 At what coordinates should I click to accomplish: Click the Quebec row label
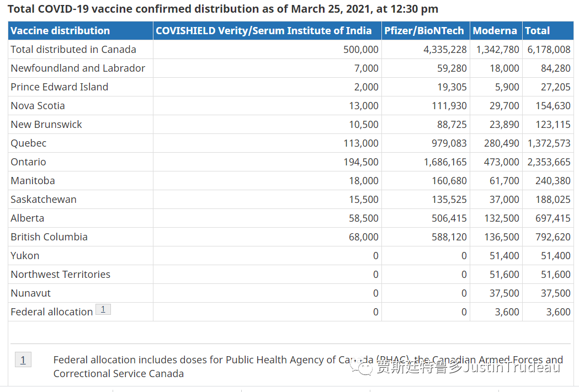click(x=29, y=143)
